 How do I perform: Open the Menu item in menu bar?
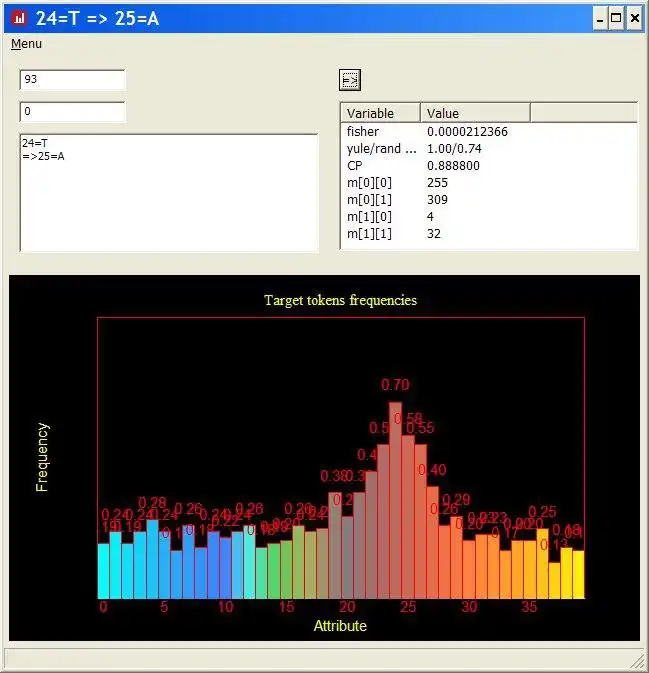point(26,44)
